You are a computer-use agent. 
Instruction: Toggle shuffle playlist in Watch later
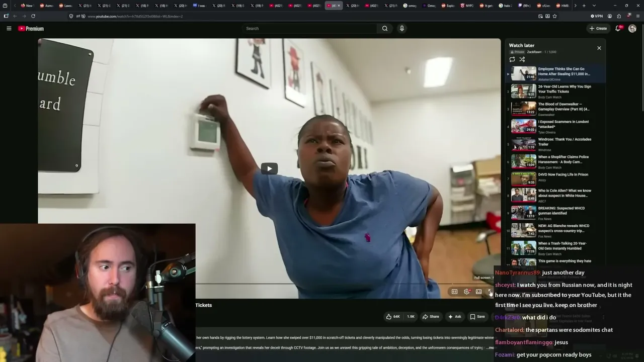(522, 59)
